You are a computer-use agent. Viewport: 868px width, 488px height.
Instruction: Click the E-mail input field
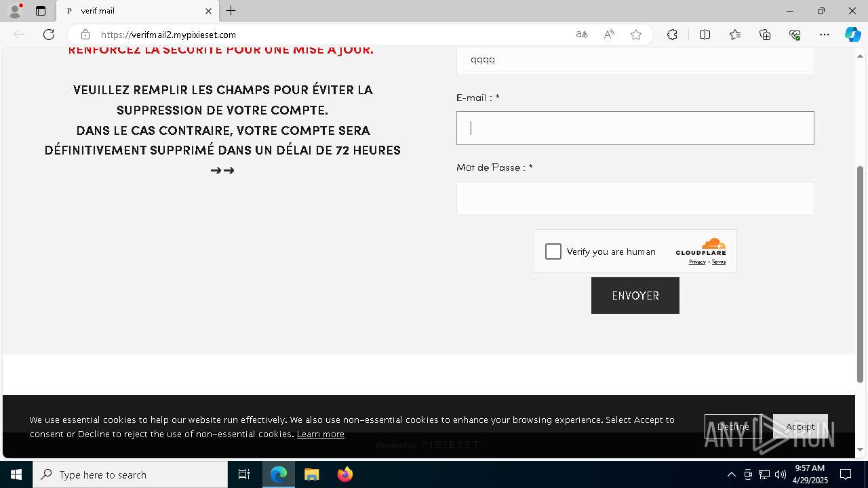pos(635,128)
